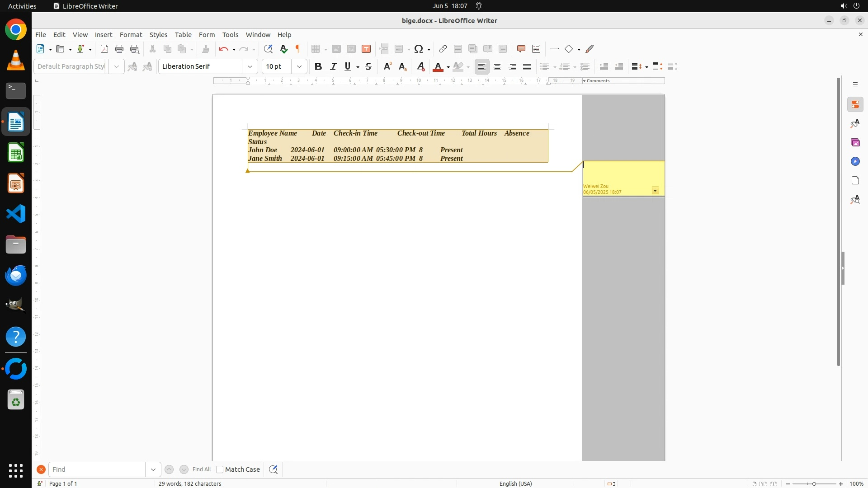Open the Gallery sidebar panel icon
868x488 pixels.
tap(855, 142)
